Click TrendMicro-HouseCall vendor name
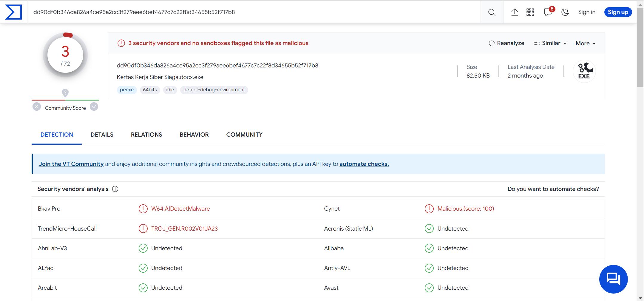The height and width of the screenshot is (301, 644). [x=67, y=229]
